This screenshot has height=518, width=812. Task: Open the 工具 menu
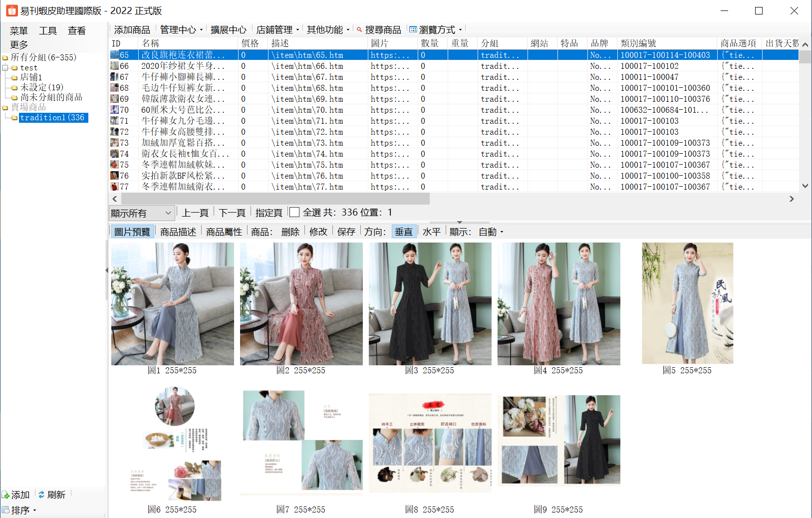pos(48,31)
